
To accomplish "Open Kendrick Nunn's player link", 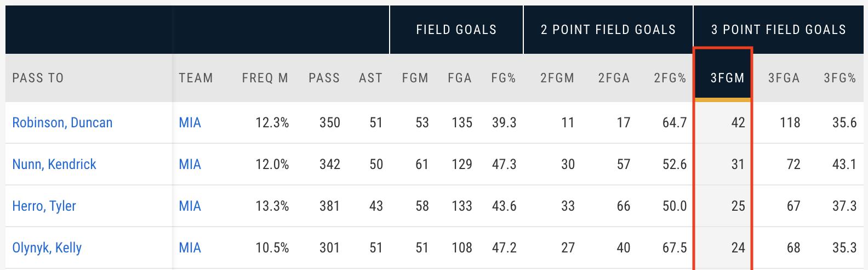I will (54, 164).
